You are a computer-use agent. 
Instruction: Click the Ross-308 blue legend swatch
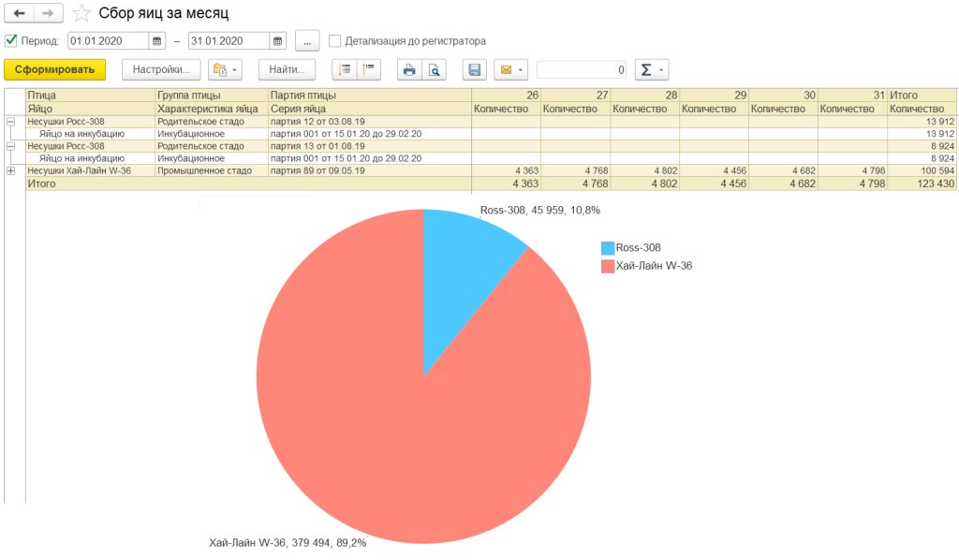[607, 248]
